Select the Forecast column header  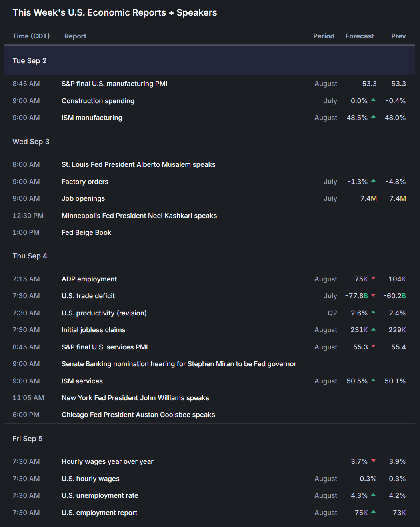(x=360, y=36)
